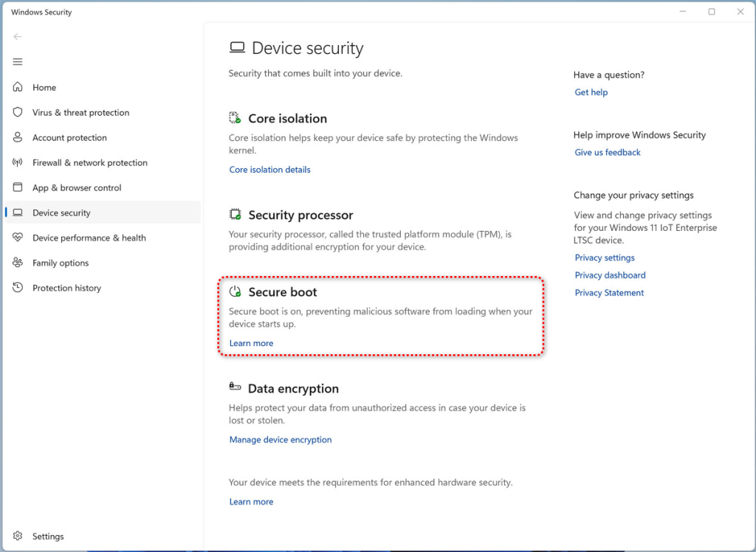Screen dimensions: 756x552
Task: Click Learn more under Secure boot
Action: (251, 343)
